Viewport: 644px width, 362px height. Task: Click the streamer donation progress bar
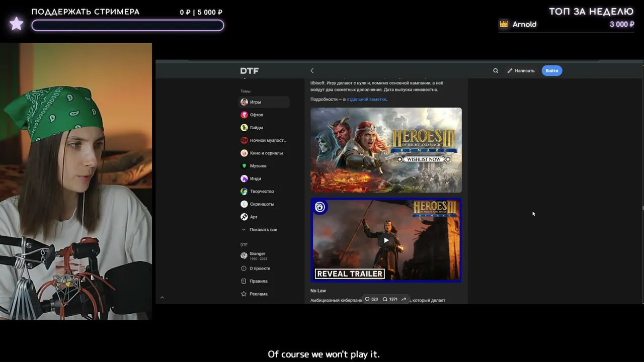coord(128,25)
